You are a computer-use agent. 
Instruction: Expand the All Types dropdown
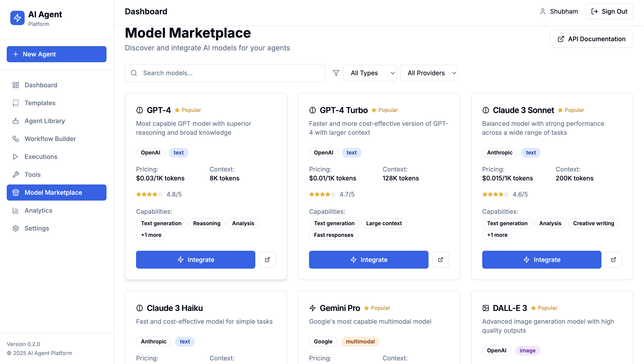point(369,73)
